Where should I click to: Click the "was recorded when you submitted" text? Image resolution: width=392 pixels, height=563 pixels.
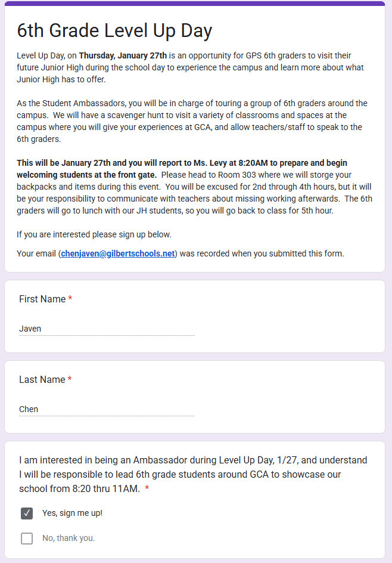[262, 253]
